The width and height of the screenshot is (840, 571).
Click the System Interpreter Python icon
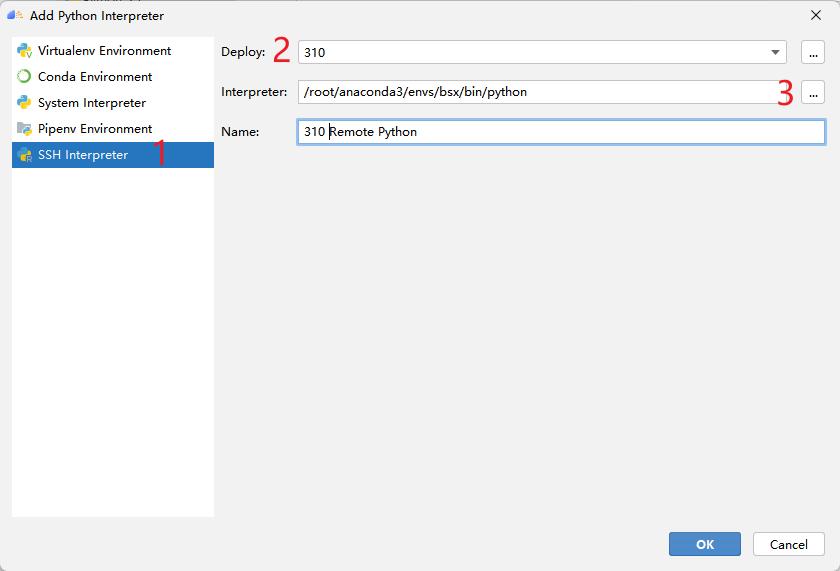click(24, 102)
